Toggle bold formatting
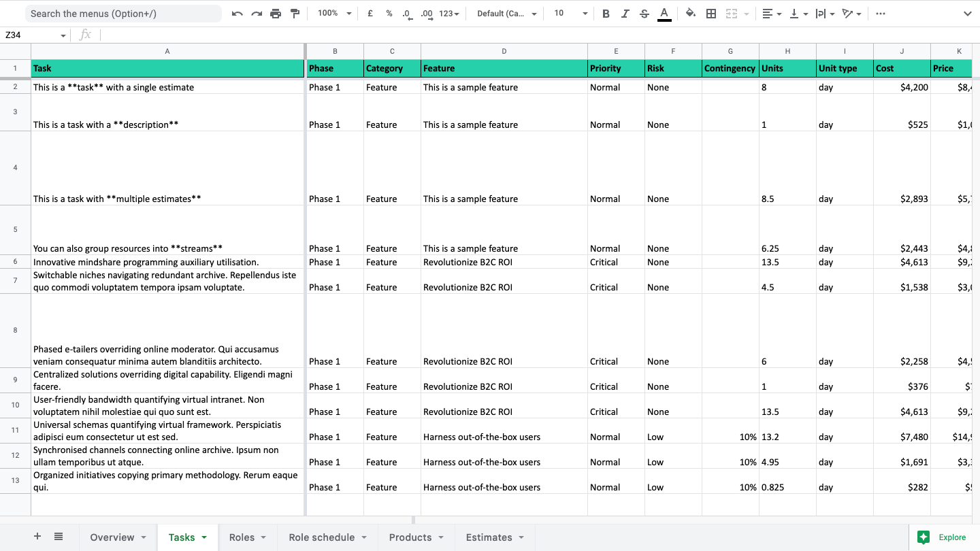980x551 pixels. pyautogui.click(x=606, y=14)
